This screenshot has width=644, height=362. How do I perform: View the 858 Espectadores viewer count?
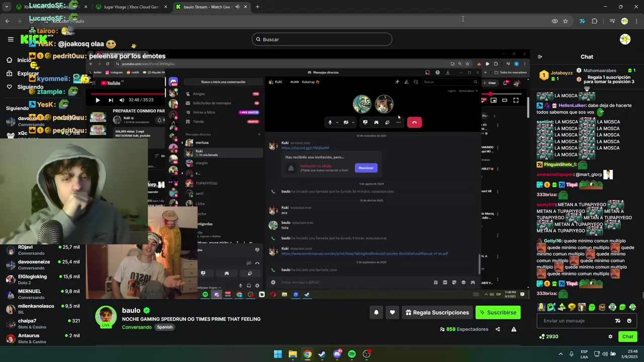pyautogui.click(x=464, y=329)
